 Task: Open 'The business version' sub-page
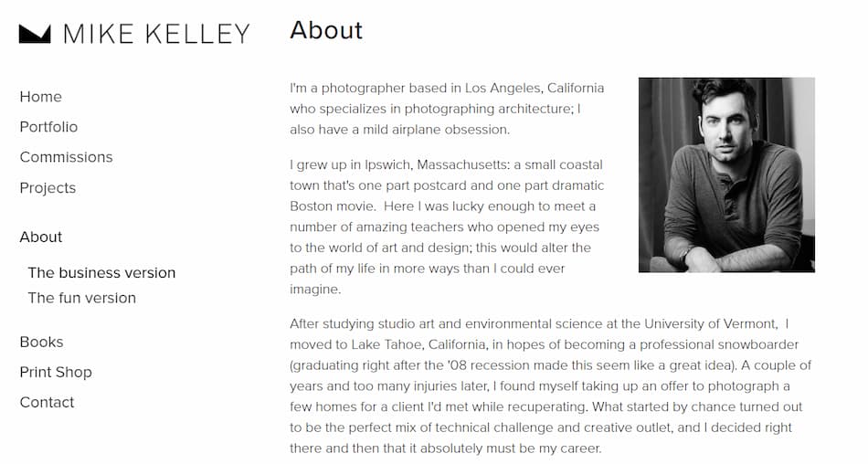click(101, 272)
